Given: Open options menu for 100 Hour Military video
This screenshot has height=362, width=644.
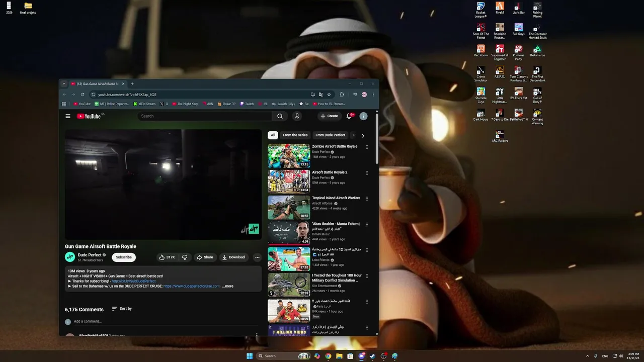Looking at the screenshot, I should pyautogui.click(x=367, y=276).
